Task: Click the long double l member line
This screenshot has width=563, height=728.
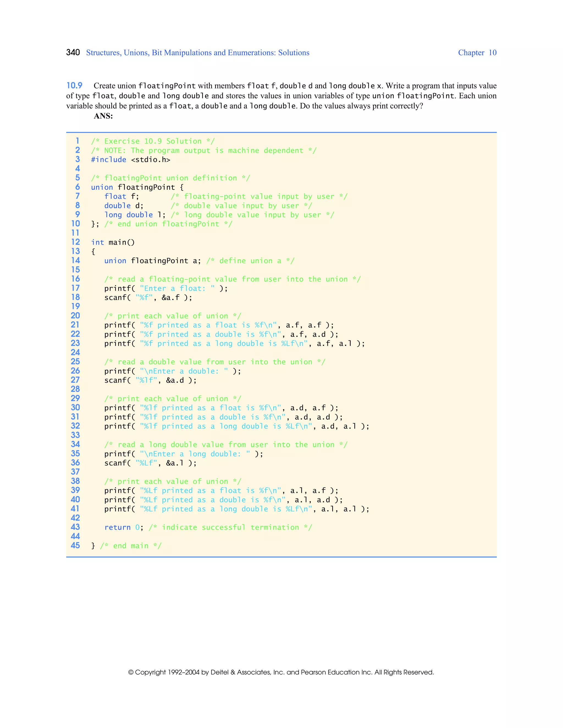Action: coord(135,215)
